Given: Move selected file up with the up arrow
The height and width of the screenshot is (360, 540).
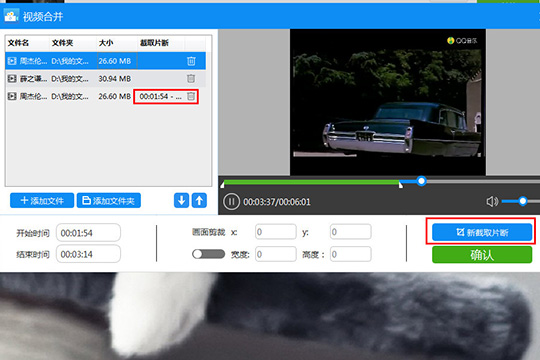Looking at the screenshot, I should [x=199, y=200].
